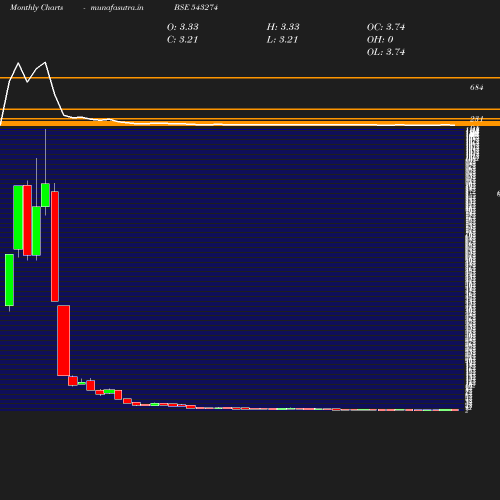
Task: Click the 684 axis label
Action: click(x=476, y=87)
